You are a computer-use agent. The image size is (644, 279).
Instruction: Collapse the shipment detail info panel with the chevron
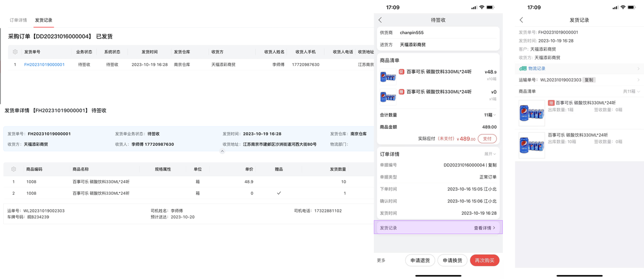(x=222, y=151)
